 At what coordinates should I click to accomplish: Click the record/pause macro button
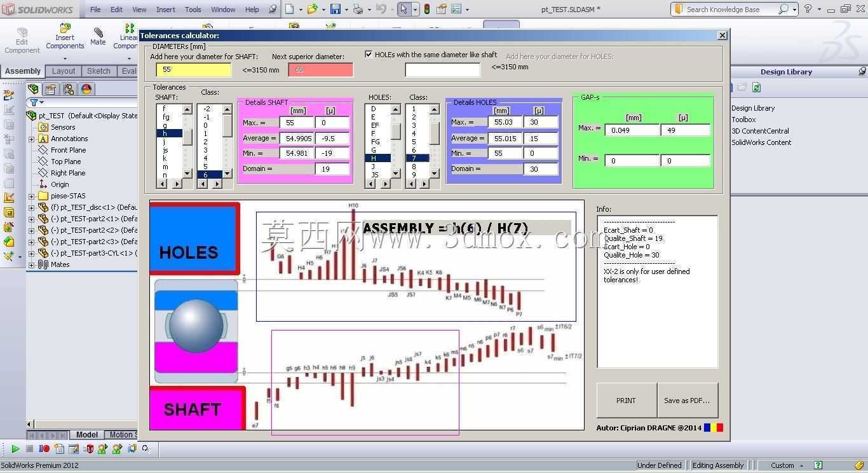click(44, 449)
